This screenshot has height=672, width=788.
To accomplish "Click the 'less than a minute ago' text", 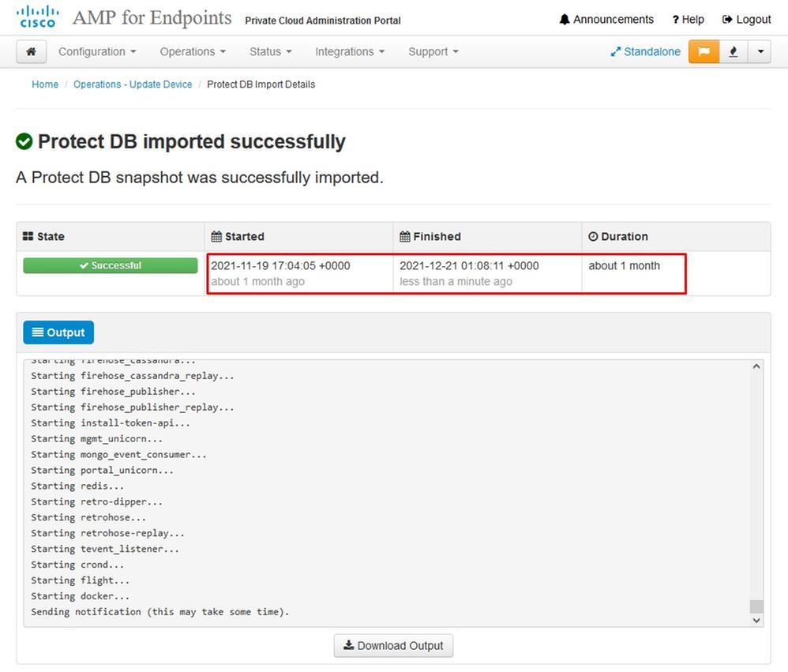I will (456, 281).
